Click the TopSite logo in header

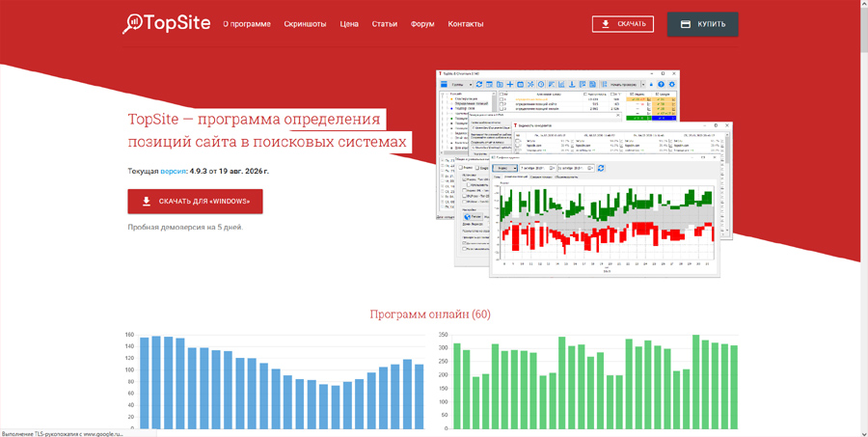(x=166, y=23)
